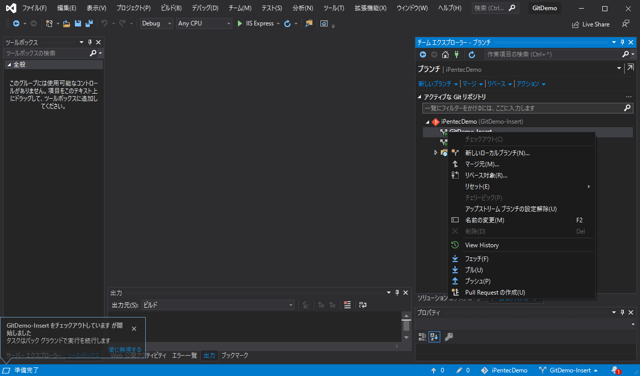Click the branch list filter input field
The image size is (640, 376).
click(522, 108)
